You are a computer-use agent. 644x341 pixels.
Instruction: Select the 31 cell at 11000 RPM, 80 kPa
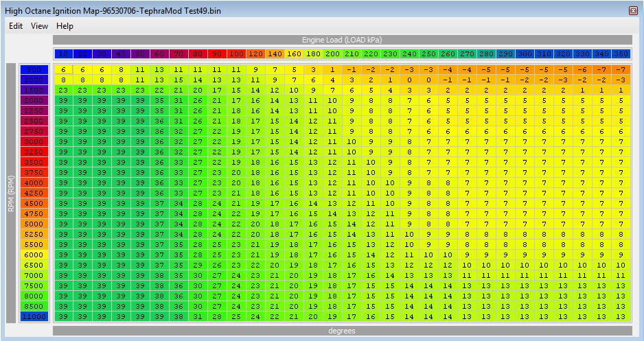pyautogui.click(x=198, y=316)
